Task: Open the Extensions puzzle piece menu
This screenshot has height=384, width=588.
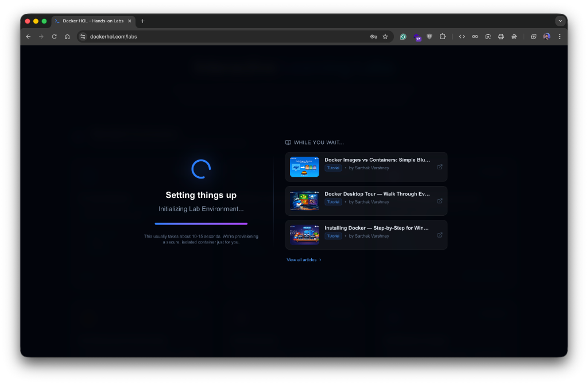Action: click(443, 37)
